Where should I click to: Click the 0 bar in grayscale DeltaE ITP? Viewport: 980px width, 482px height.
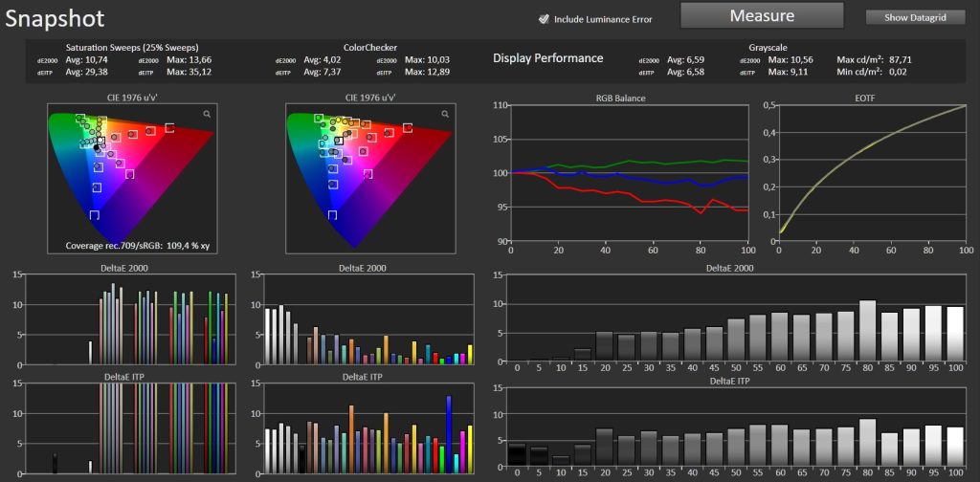point(517,455)
